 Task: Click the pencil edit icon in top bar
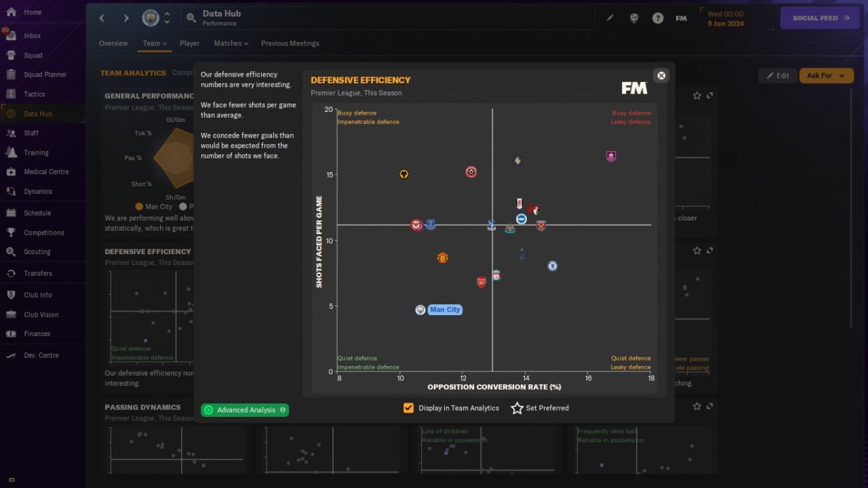click(610, 18)
